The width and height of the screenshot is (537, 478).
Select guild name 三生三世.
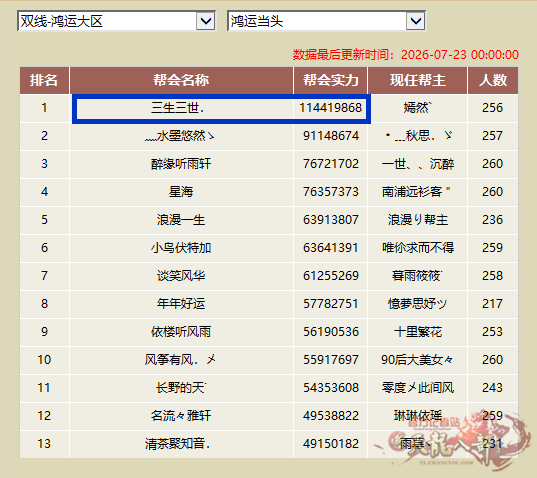178,108
